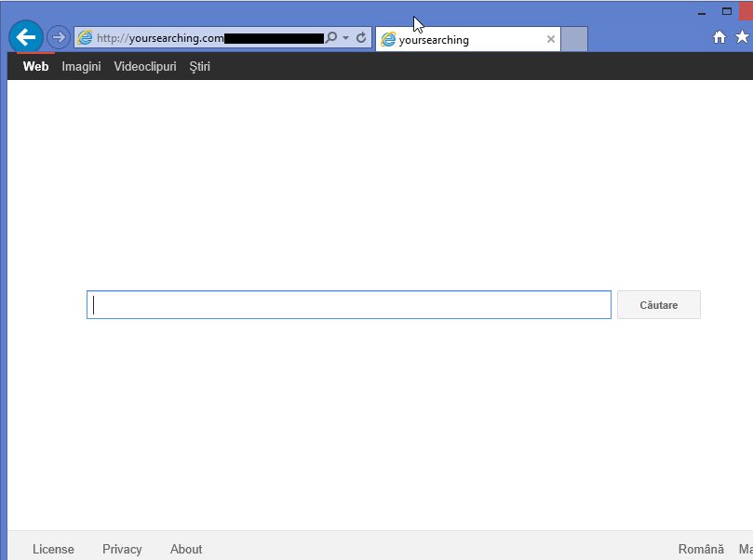Viewport: 753px width, 560px height.
Task: Click the favorites star icon
Action: [x=742, y=37]
